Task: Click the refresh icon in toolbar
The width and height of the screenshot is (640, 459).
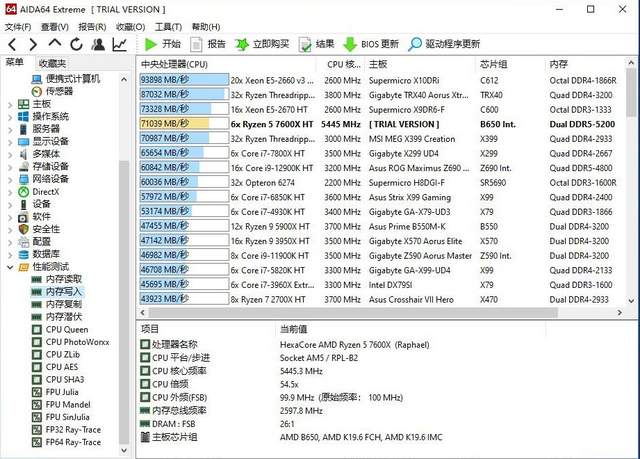Action: tap(76, 44)
